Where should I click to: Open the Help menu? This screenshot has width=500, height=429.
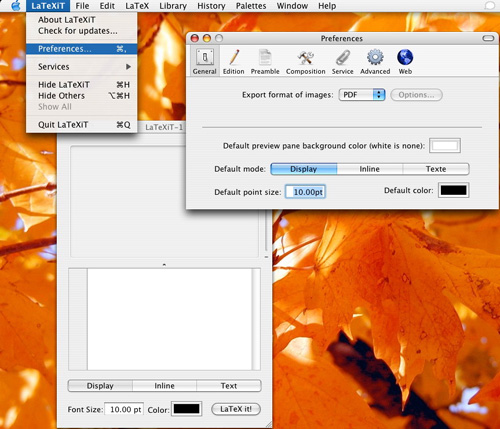coord(327,6)
